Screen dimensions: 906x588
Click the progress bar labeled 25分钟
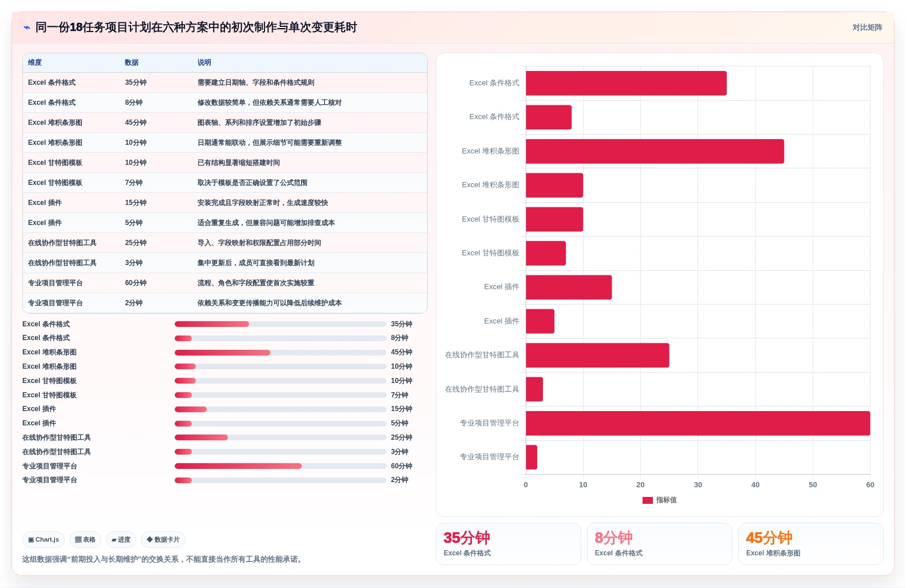[281, 437]
